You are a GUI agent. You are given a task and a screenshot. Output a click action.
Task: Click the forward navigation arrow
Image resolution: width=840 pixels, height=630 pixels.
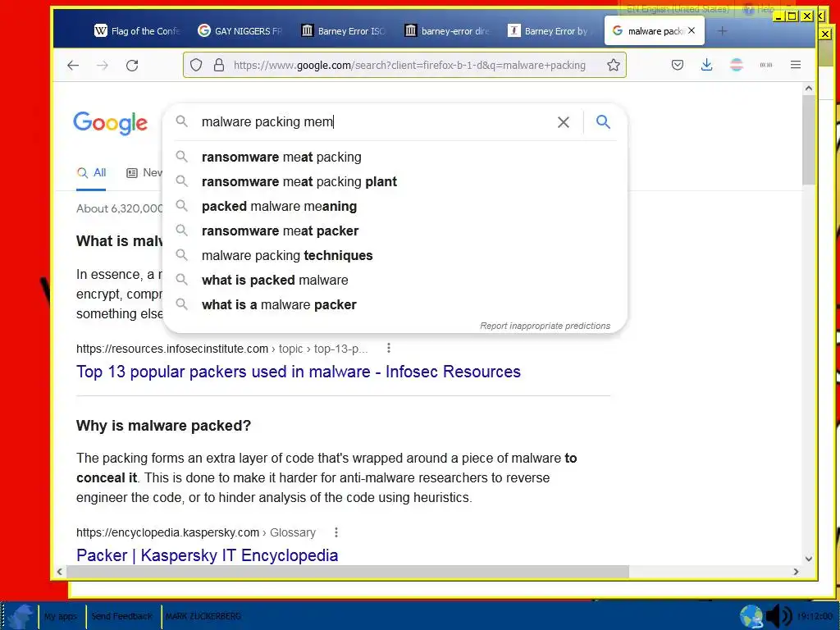click(103, 66)
